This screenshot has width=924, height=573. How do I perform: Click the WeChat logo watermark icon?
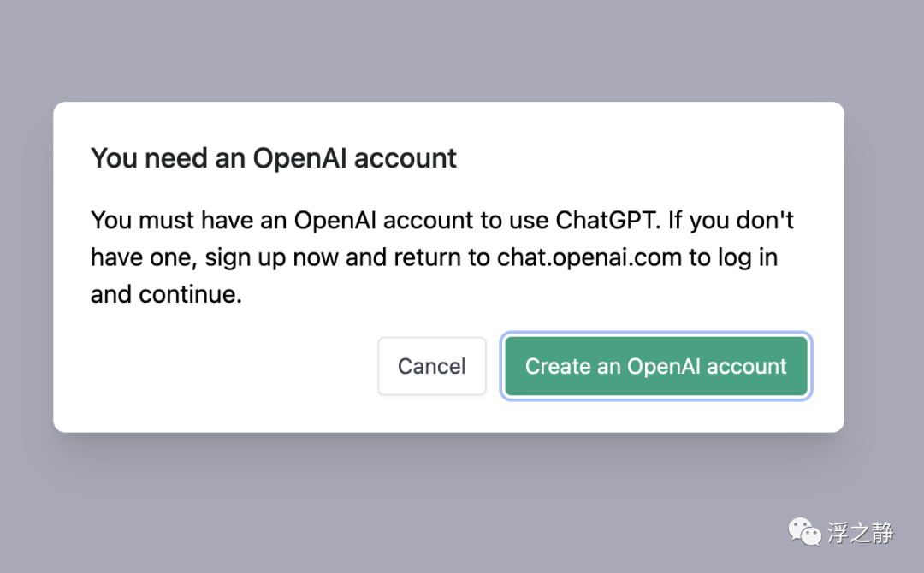803,533
